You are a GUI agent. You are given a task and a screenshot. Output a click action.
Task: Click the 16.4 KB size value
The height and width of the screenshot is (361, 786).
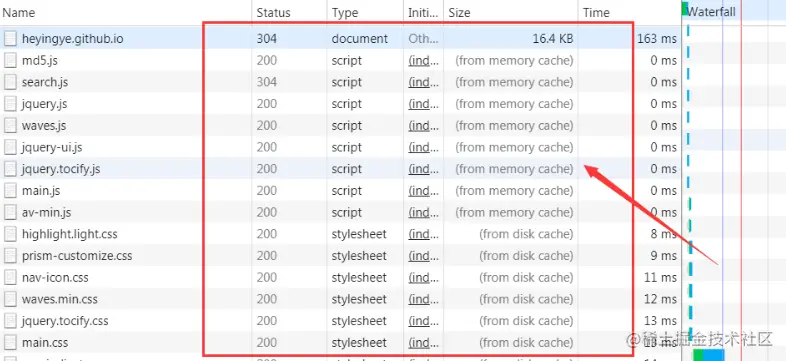tap(553, 39)
